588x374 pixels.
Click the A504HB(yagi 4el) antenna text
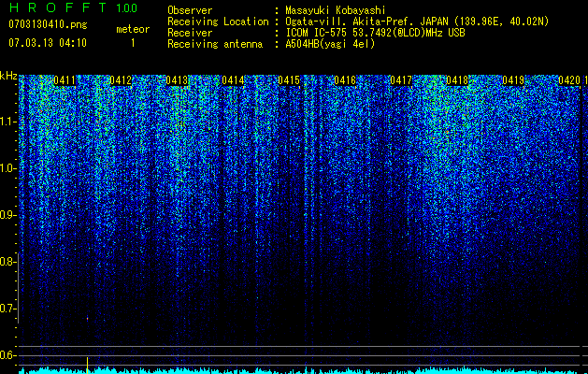pos(330,44)
